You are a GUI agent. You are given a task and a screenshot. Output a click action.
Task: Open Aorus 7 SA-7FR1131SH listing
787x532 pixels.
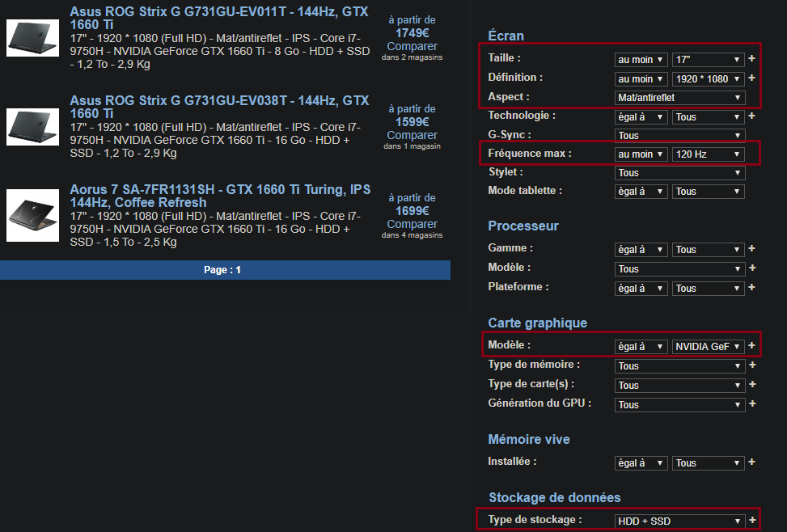220,196
